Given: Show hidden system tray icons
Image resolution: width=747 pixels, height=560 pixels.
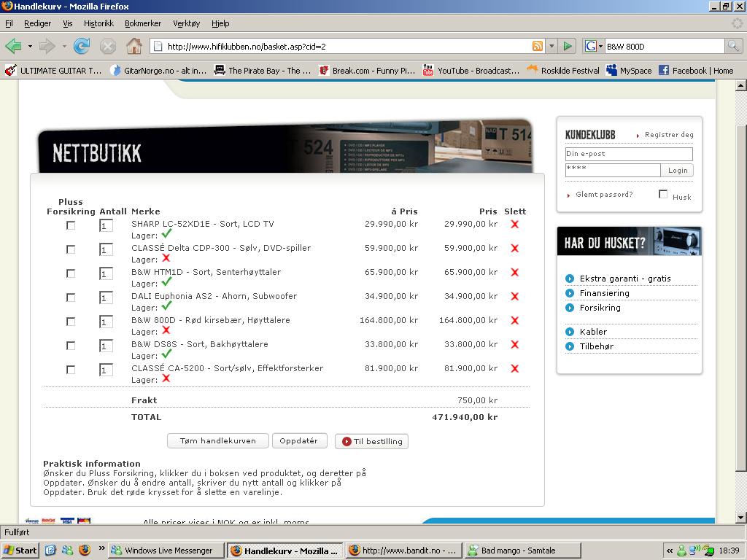Looking at the screenshot, I should (670, 551).
